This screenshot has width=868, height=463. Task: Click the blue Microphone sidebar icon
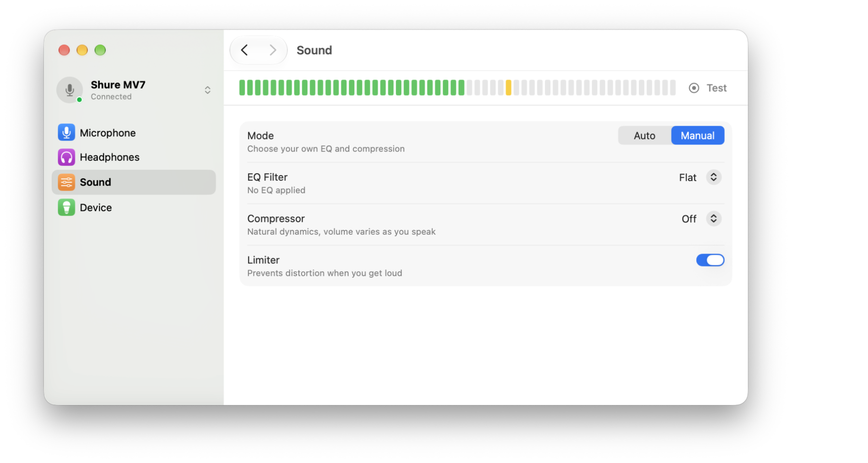(x=67, y=132)
